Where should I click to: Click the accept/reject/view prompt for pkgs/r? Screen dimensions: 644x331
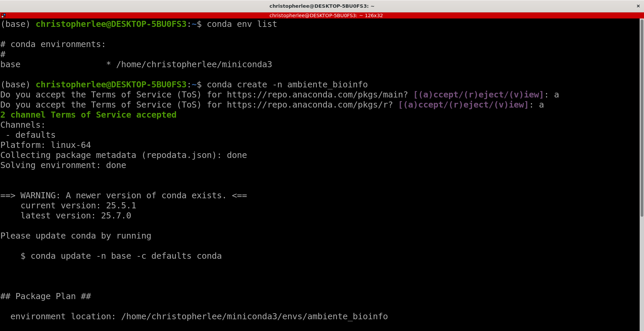463,105
